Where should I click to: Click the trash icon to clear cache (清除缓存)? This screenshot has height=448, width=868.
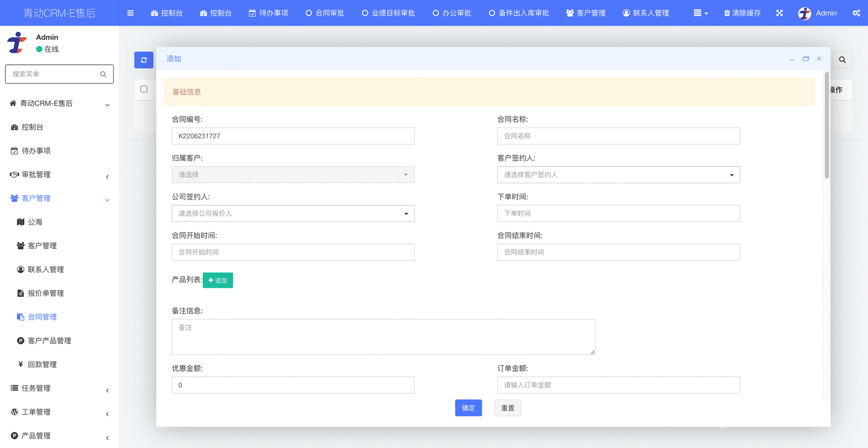727,13
